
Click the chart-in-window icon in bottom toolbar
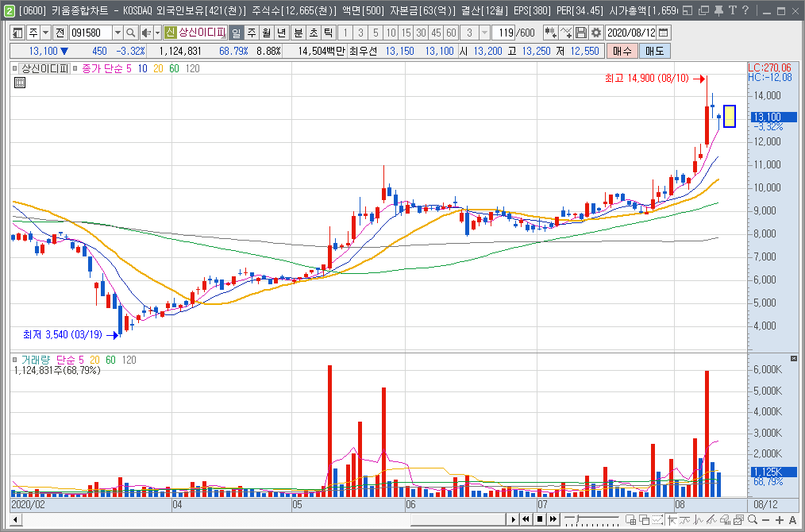[x=739, y=519]
